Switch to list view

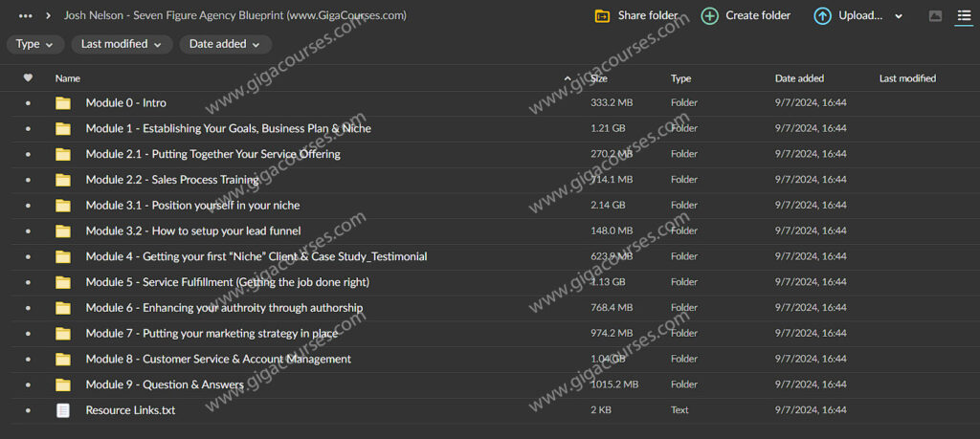(x=964, y=15)
